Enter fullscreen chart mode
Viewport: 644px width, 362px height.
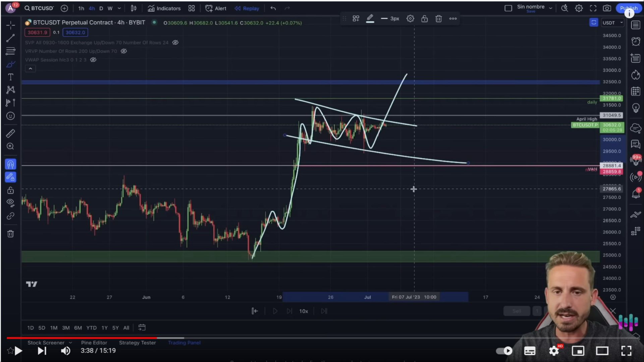point(593,8)
